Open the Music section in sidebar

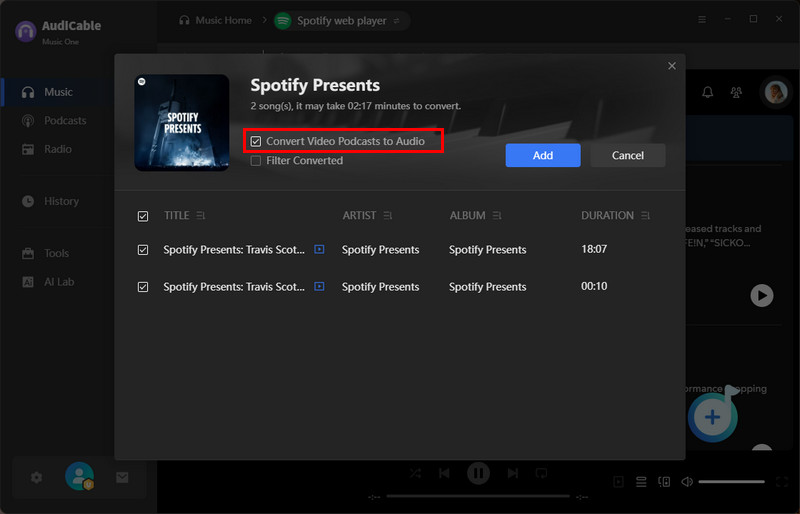(57, 92)
